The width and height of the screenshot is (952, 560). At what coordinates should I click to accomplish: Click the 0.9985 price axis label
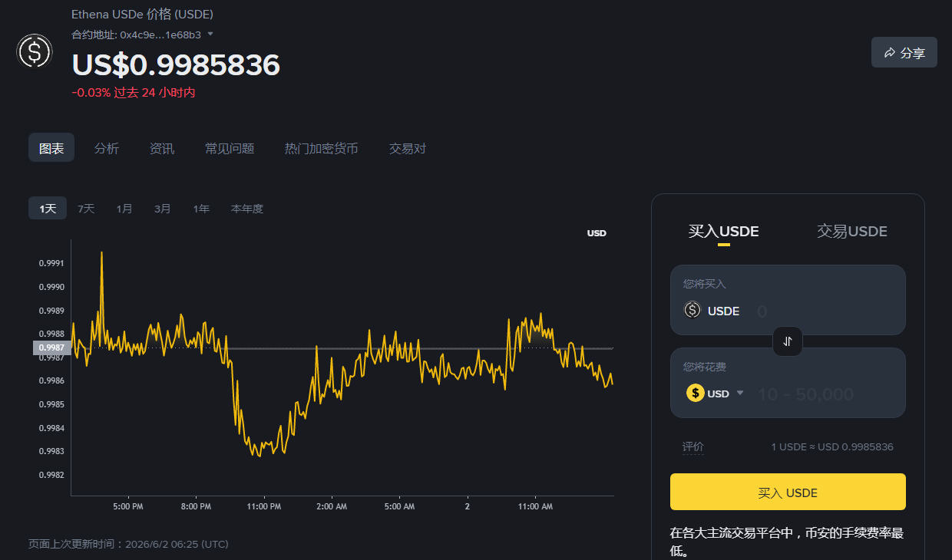51,404
